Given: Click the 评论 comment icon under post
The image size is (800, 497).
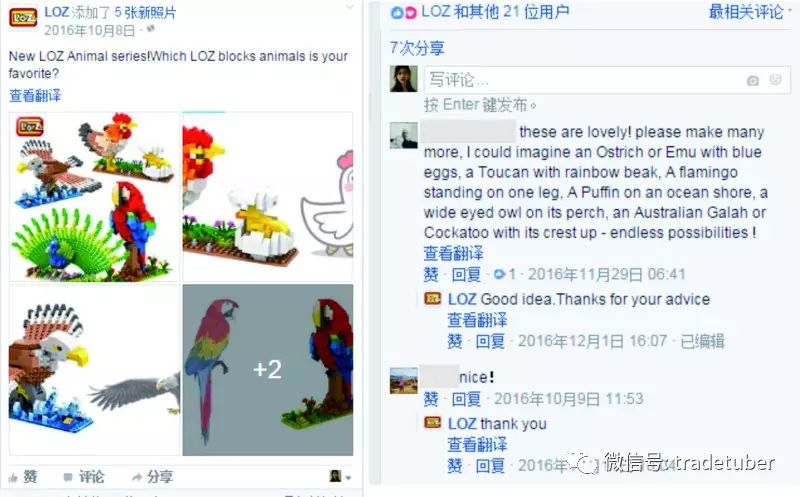Looking at the screenshot, I should coord(84,477).
